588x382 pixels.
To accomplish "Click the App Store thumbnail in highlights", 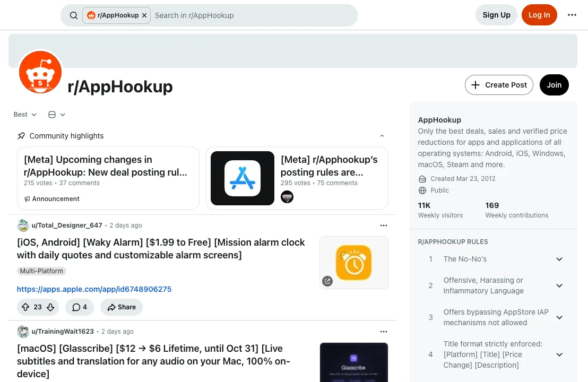I will pyautogui.click(x=242, y=178).
